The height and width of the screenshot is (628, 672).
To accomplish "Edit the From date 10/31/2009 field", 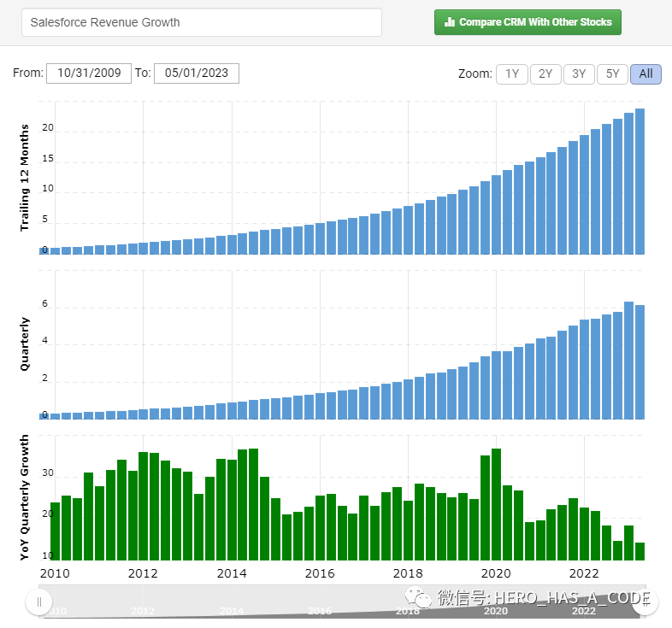I will 89,73.
